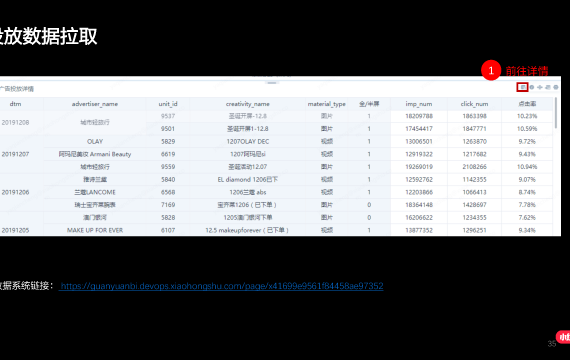Click click rate value 8.74%
Image resolution: width=570 pixels, height=360 pixels.
click(x=527, y=192)
